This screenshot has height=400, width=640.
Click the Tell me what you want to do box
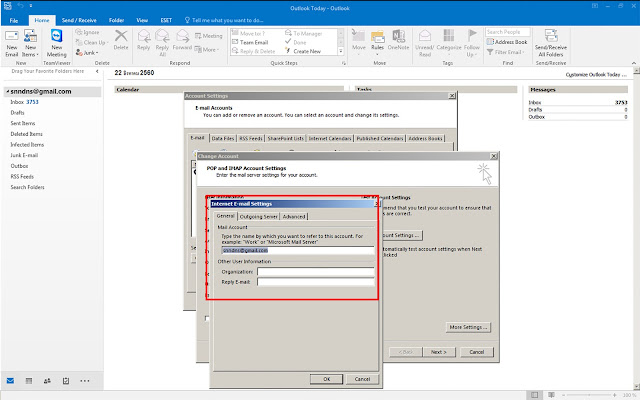(224, 20)
